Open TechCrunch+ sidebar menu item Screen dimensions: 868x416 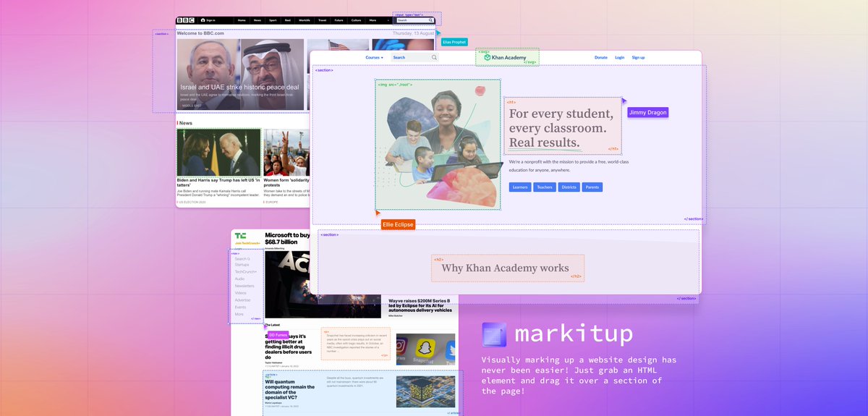246,272
